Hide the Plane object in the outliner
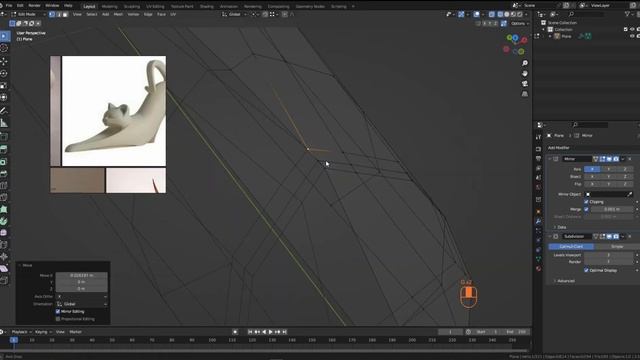 [632, 36]
